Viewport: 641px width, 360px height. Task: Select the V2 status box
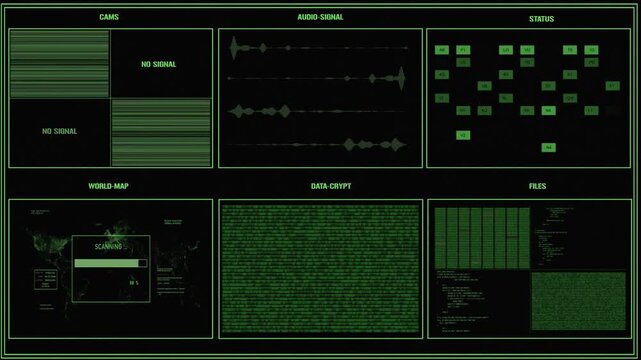(463, 135)
